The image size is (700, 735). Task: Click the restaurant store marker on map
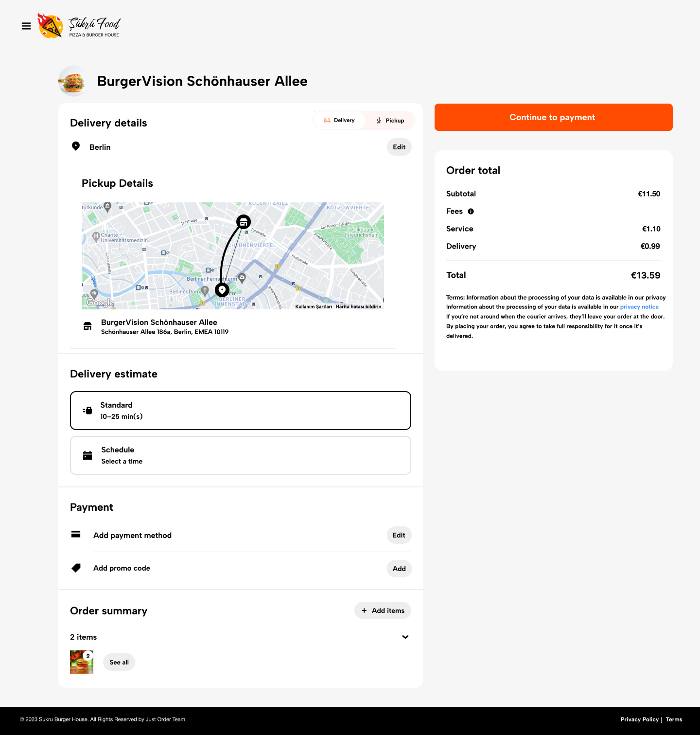[x=244, y=222]
